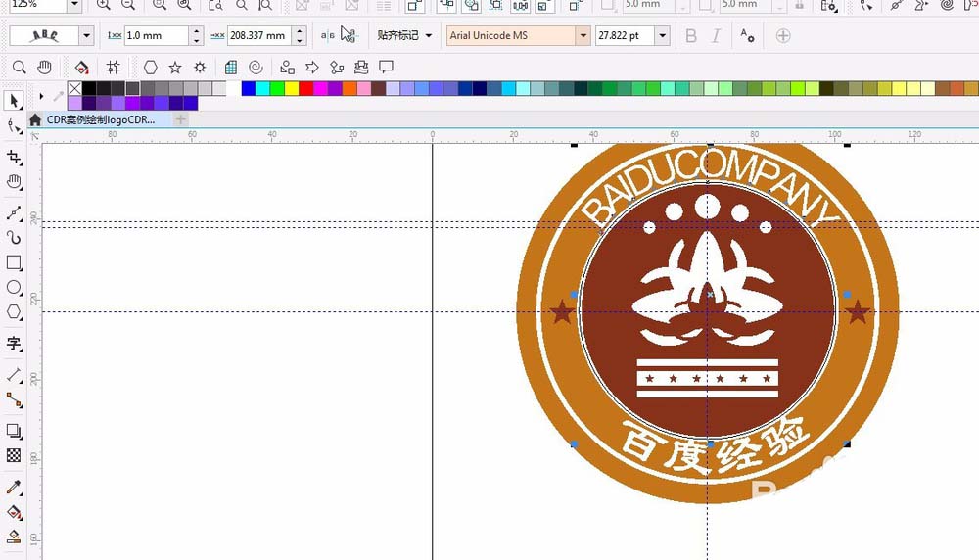Choose the yellow color swatch
979x560 pixels.
tap(292, 88)
